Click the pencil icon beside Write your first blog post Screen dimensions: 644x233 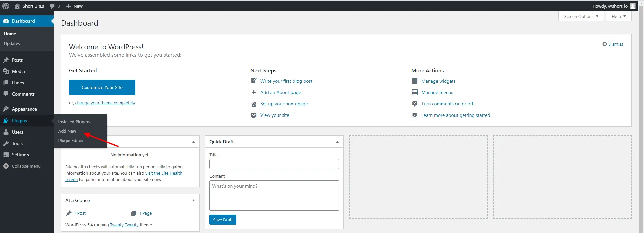(x=254, y=81)
